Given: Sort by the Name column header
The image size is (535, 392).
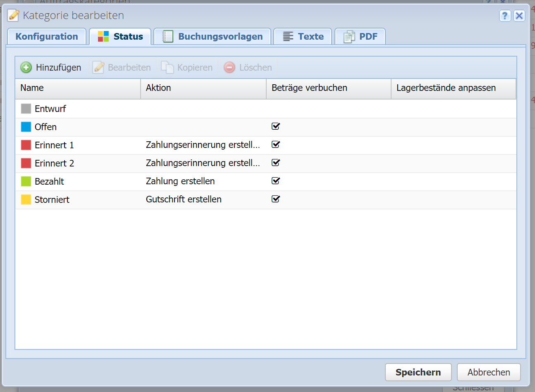Looking at the screenshot, I should click(x=32, y=88).
